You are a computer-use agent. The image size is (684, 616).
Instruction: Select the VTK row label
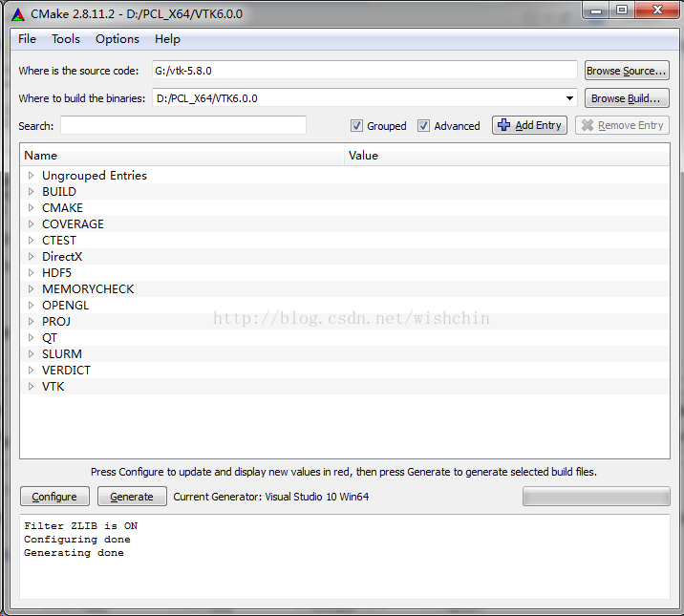point(53,386)
